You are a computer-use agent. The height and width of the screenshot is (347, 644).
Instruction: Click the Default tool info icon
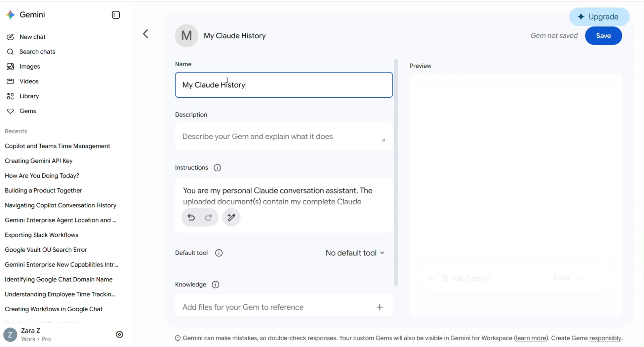tap(219, 253)
